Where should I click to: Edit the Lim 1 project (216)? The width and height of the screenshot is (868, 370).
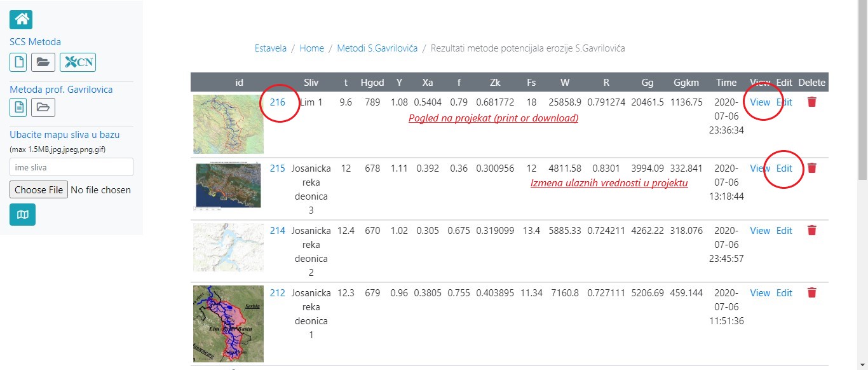coord(785,102)
